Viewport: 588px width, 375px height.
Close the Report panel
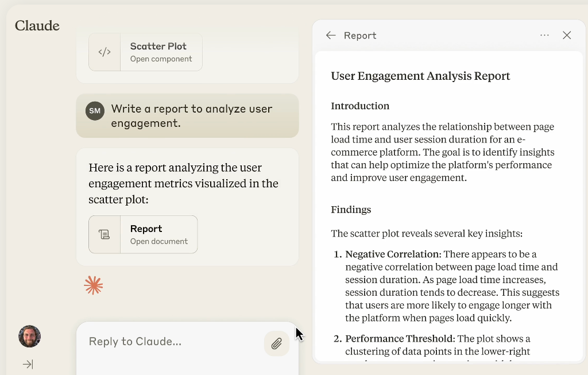567,35
